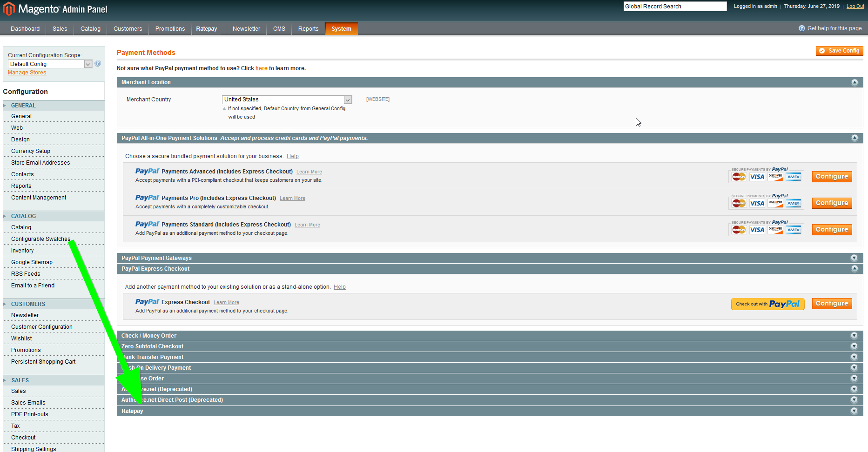Open the Current Configuration Scope dropdown
Image resolution: width=868 pixels, height=452 pixels.
point(50,64)
